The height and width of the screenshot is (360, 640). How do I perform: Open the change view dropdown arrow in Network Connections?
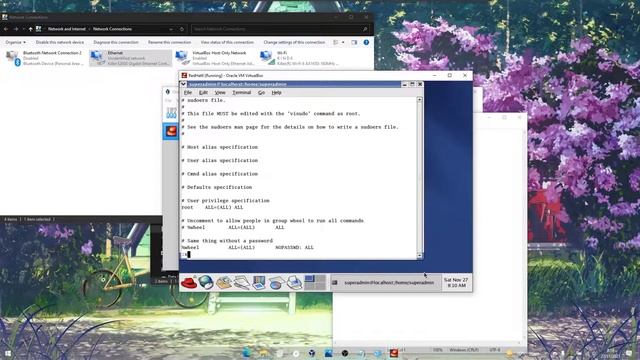[343, 42]
